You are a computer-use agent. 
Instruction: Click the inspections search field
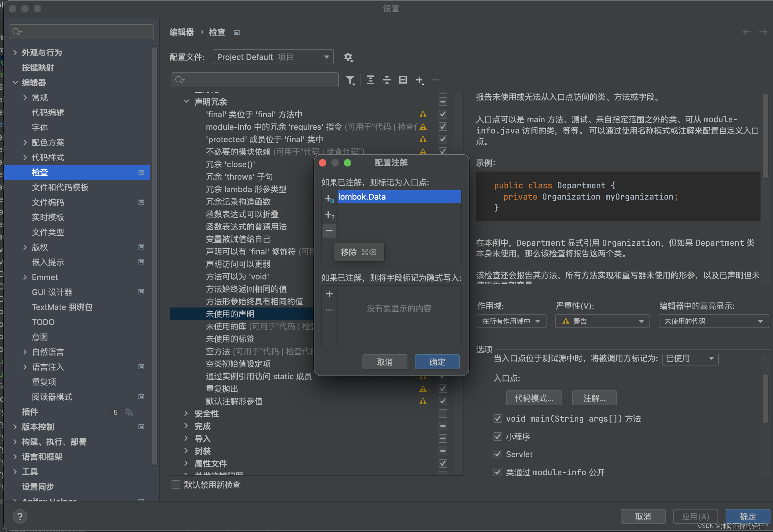tap(255, 80)
